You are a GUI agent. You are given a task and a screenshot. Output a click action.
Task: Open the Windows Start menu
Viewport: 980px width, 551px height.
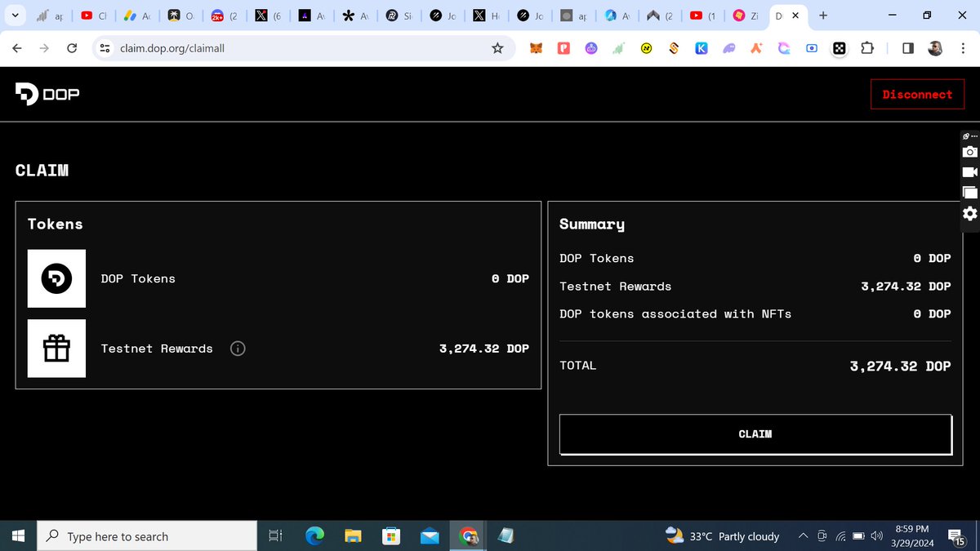point(19,536)
